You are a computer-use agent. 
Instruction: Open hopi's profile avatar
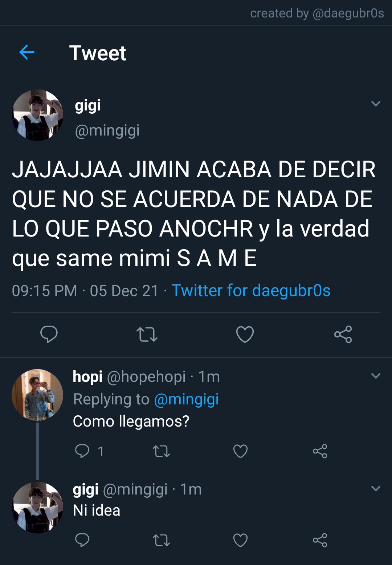point(37,395)
